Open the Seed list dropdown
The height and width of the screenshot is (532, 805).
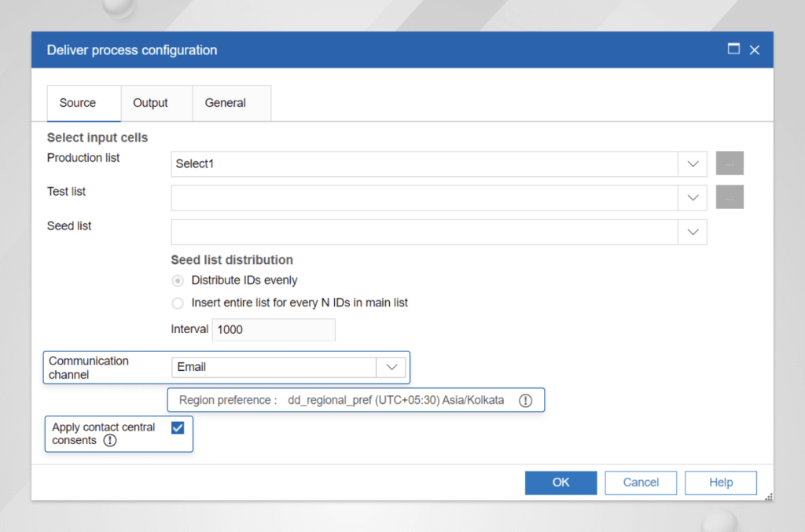tap(693, 232)
